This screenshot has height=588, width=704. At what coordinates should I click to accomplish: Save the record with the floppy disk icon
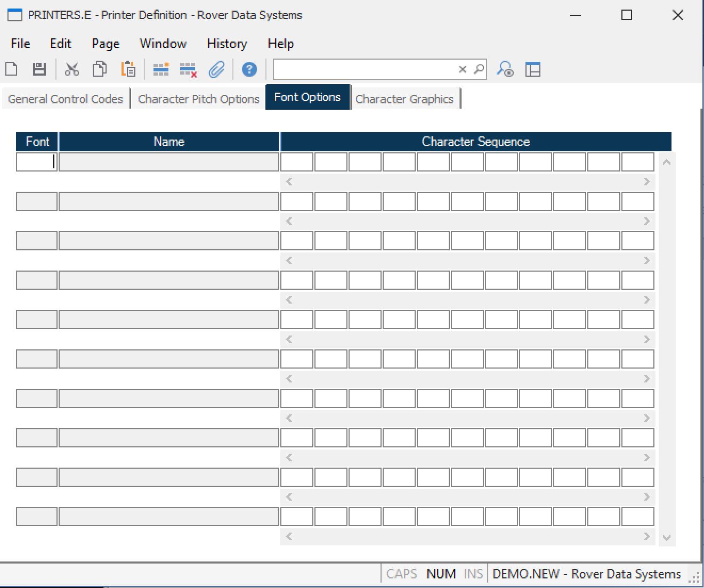[39, 69]
